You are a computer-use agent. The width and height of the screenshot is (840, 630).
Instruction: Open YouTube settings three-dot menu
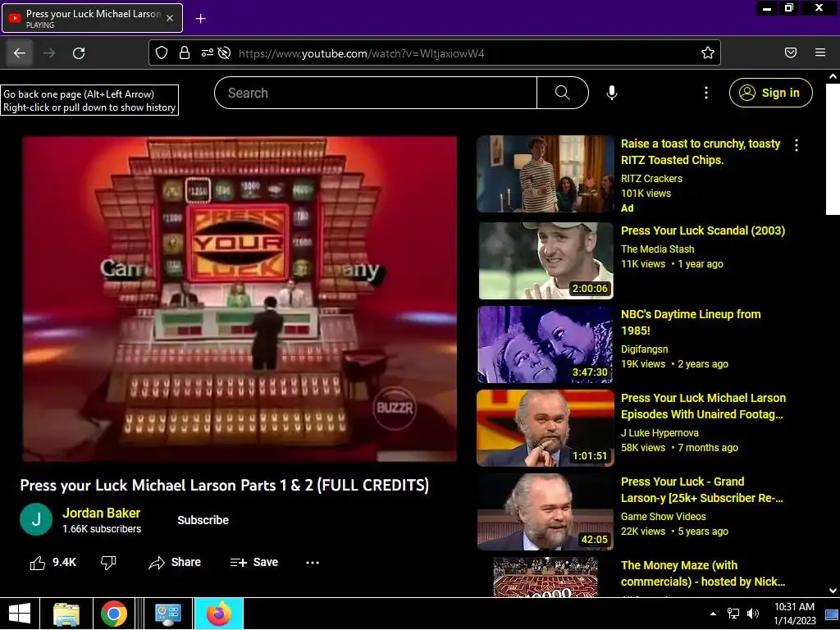(x=706, y=93)
